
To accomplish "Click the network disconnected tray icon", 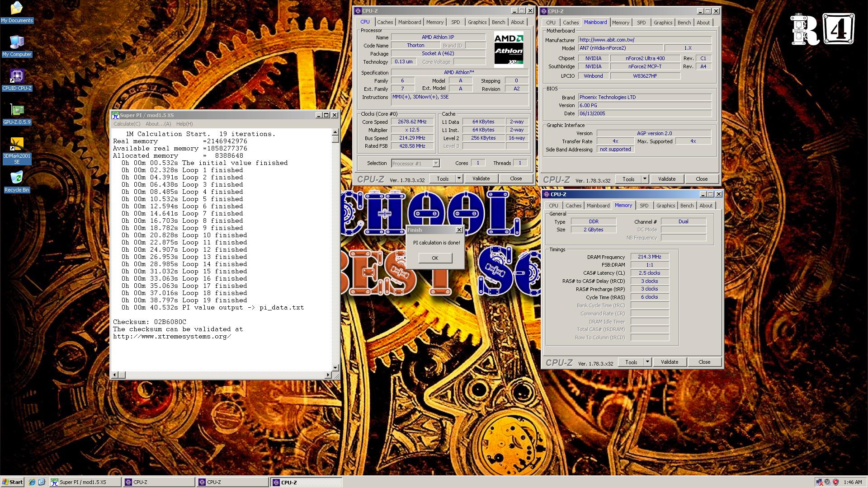I will (x=819, y=482).
